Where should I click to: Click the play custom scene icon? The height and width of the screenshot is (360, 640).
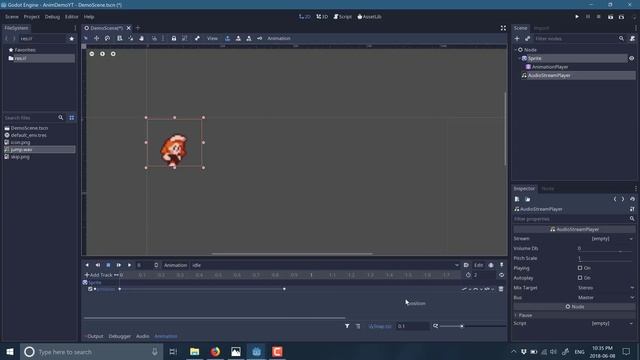pos(621,17)
